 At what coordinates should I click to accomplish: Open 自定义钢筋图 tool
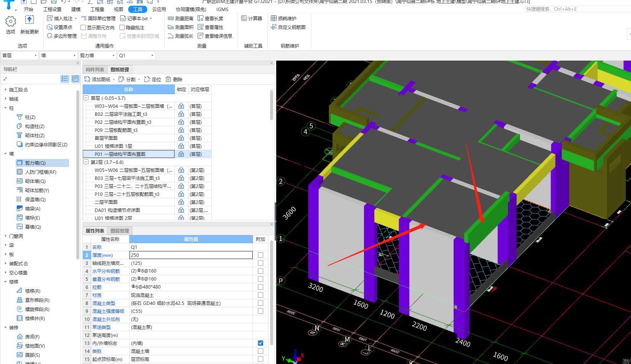pyautogui.click(x=288, y=27)
